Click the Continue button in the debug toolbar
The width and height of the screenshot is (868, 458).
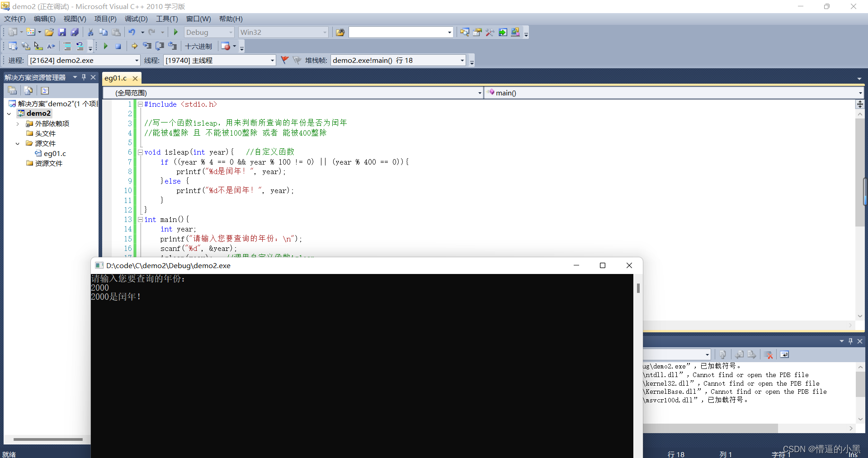click(x=105, y=46)
